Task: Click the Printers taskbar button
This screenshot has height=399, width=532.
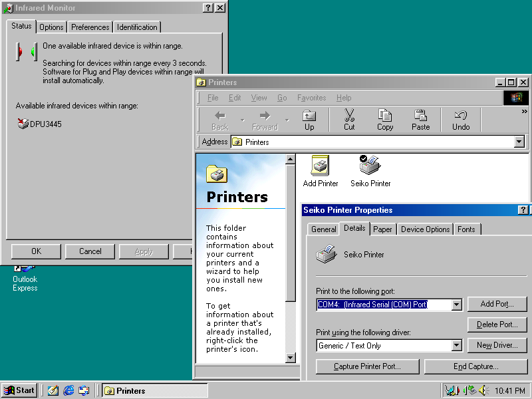Action: tap(155, 390)
